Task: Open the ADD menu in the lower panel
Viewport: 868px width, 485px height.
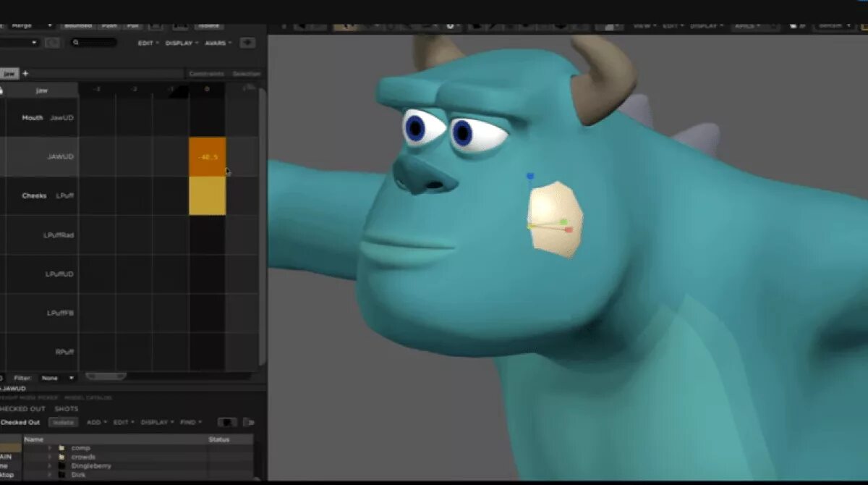Action: (96, 422)
